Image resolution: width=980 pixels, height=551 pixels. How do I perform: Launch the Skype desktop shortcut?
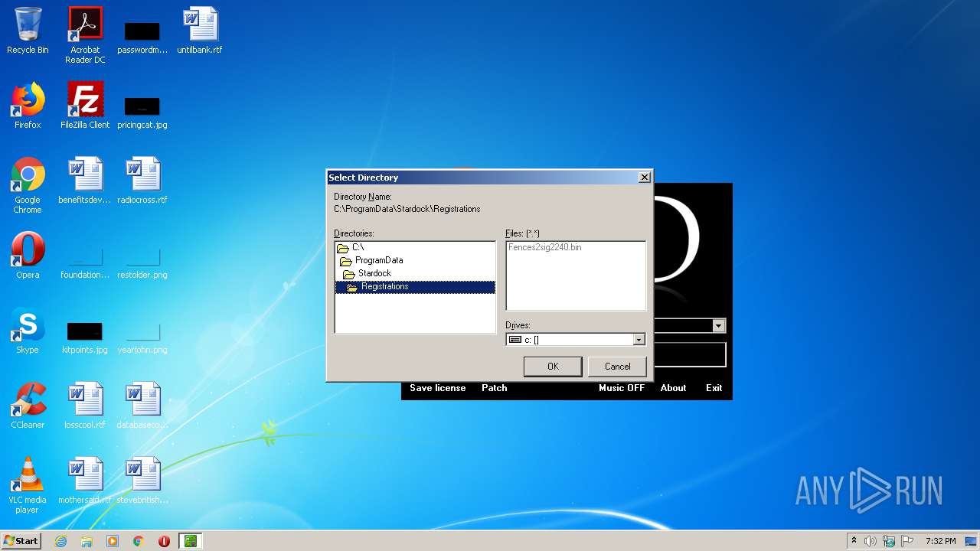(x=28, y=331)
